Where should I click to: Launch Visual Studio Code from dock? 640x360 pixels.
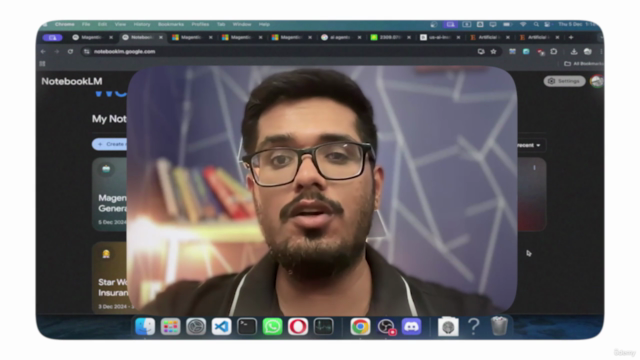pyautogui.click(x=221, y=327)
